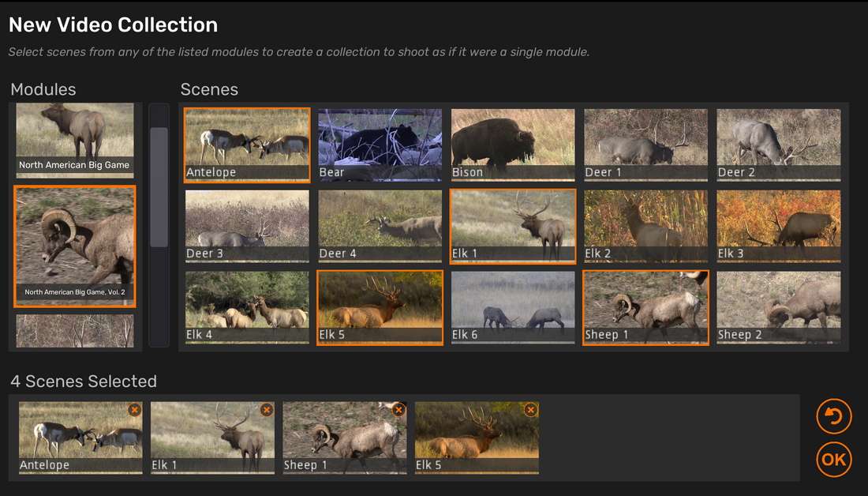Deselect the Elk 1 scene in grid
Image resolution: width=868 pixels, height=496 pixels.
coord(513,226)
